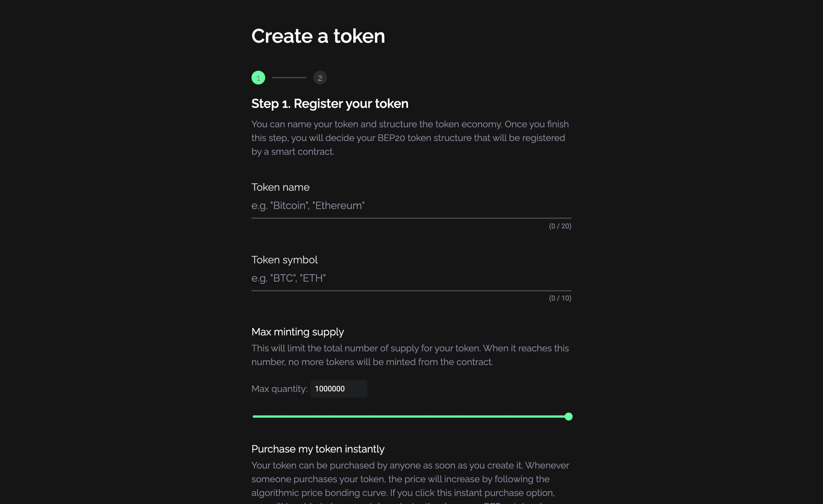Click the "Purchase my token instantly" heading
823x504 pixels.
point(318,449)
